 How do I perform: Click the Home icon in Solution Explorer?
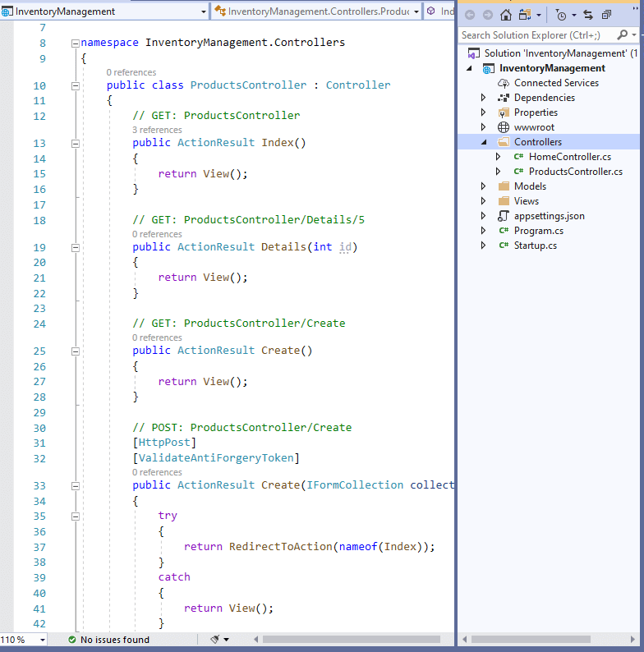506,15
